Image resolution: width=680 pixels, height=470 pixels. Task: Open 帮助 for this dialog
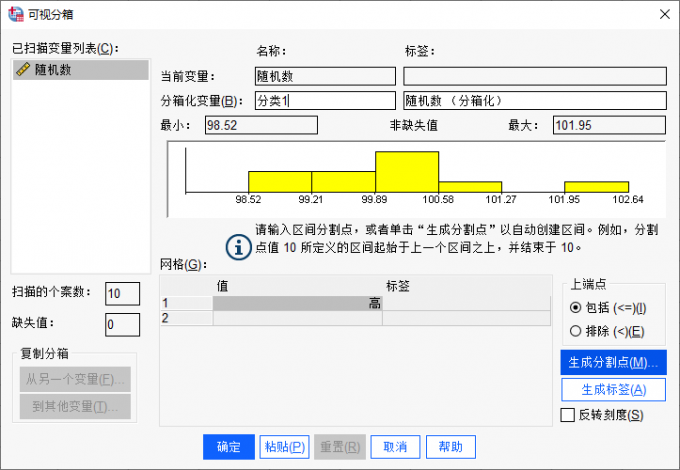[451, 447]
